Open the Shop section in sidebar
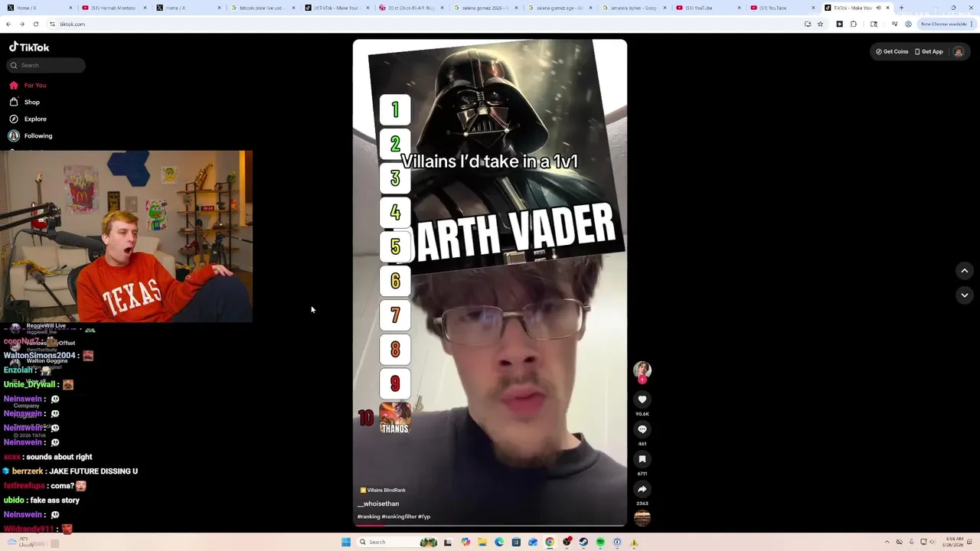Screen dimensions: 980x551 coord(24,102)
